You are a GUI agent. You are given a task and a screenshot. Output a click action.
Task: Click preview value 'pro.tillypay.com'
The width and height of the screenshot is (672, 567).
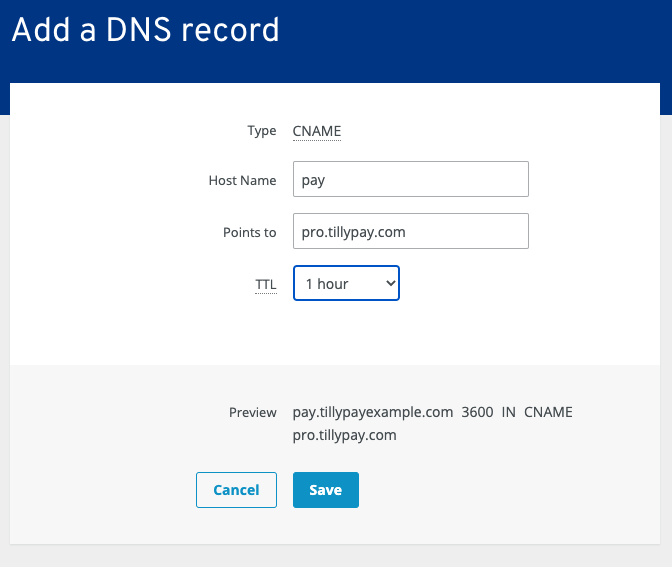coord(344,435)
